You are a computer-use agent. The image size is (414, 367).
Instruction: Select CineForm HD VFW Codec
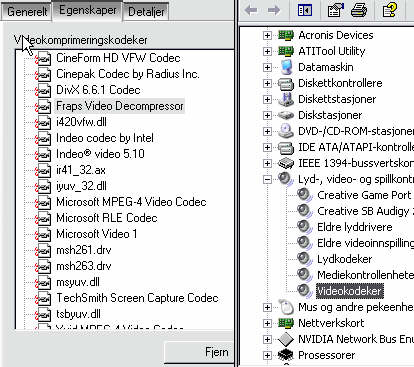coord(118,58)
